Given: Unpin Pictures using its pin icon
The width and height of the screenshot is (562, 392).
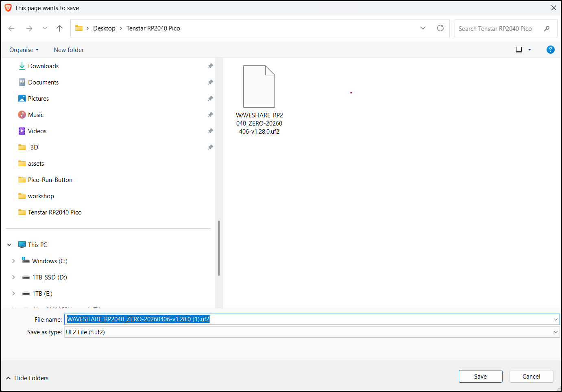Looking at the screenshot, I should [210, 99].
